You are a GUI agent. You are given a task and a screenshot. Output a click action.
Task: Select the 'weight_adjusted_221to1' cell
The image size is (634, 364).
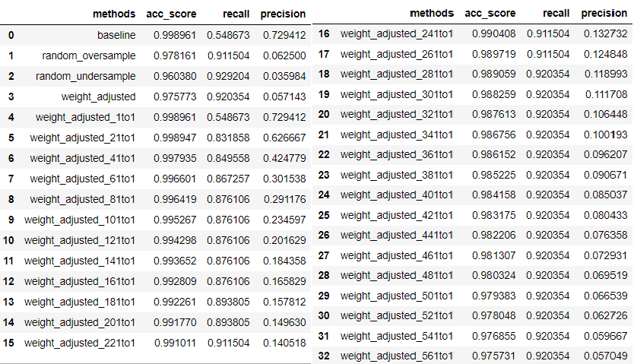(x=80, y=343)
